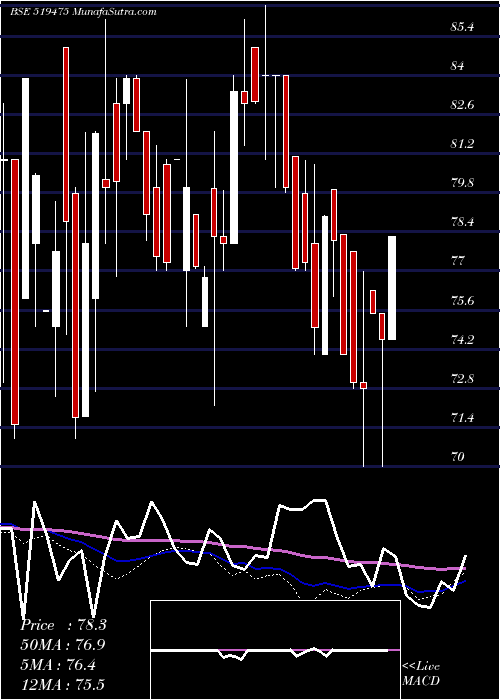Screen dimensions: 500x700
Task: Click the 72.8 price axis label
Action: (462, 379)
